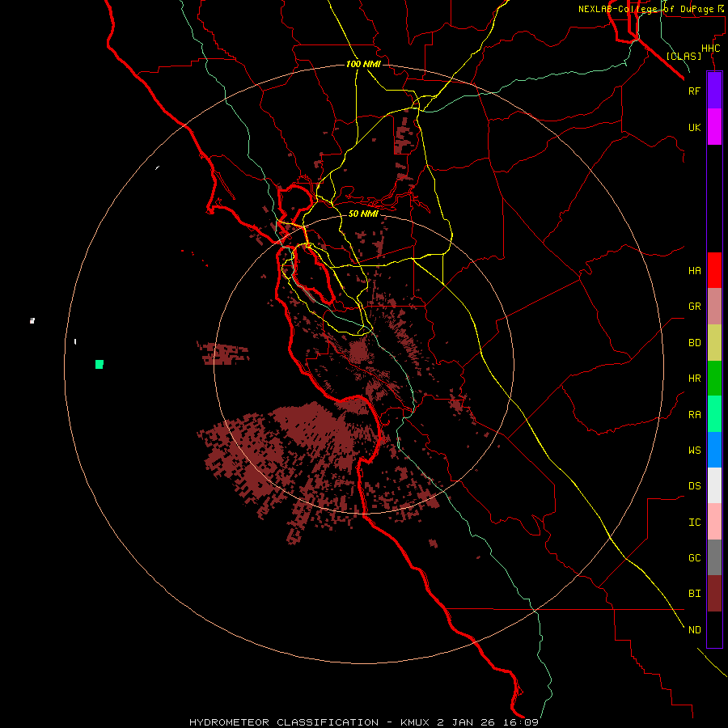
Task: Click the gray GC legend swatch
Action: 714,557
